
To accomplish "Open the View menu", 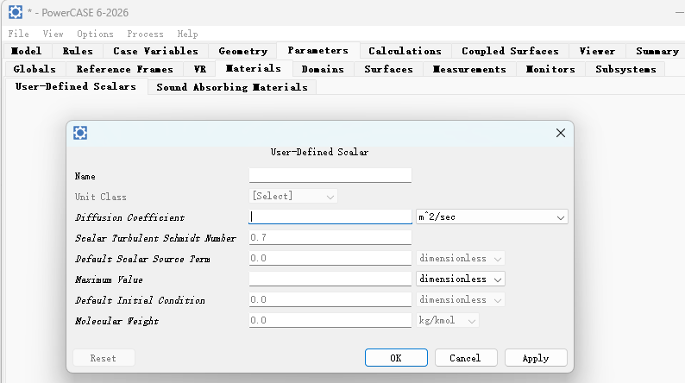I will tap(53, 34).
